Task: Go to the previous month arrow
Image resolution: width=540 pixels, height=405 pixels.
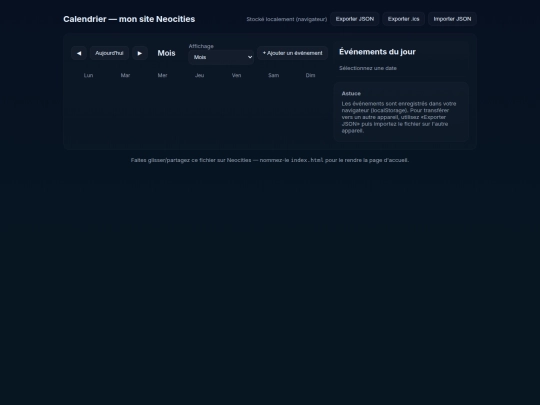Action: 79,53
